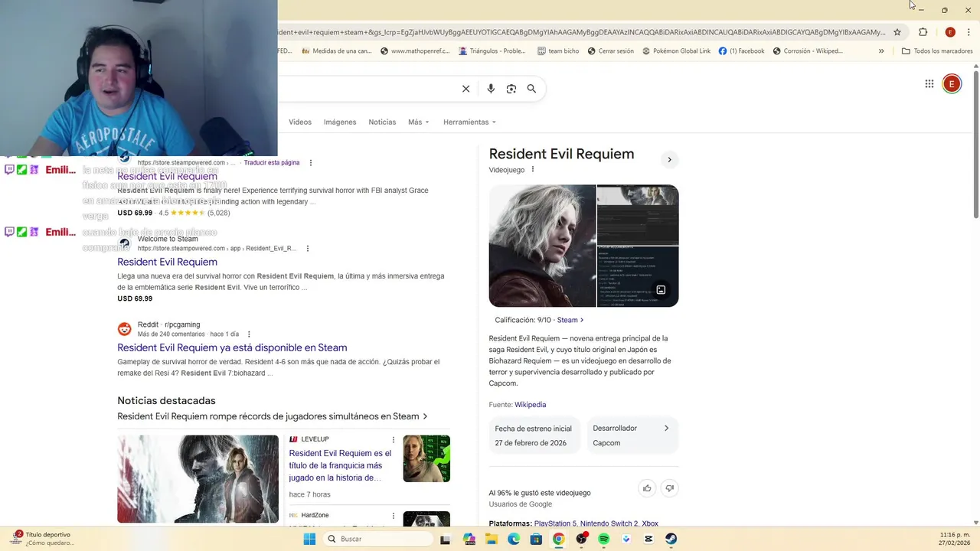Screen dimensions: 980x551
Task: Open the Chrome profile avatar in toolbar
Action: (950, 32)
